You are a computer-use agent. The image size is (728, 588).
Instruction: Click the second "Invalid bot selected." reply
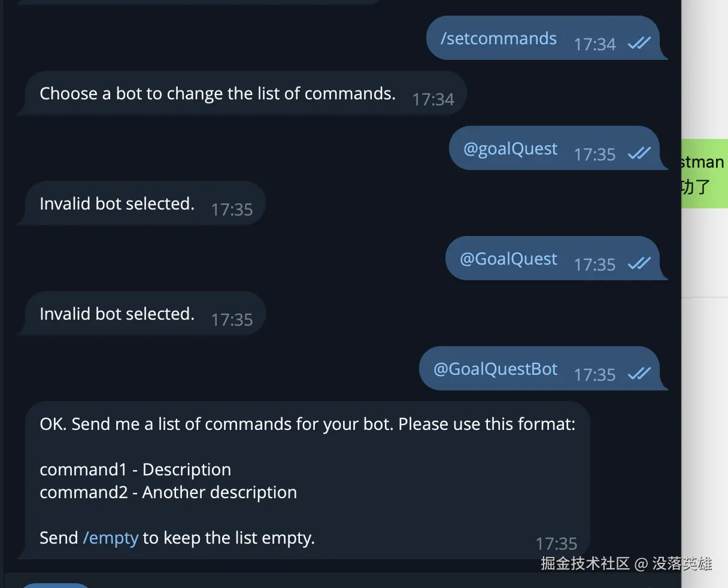[x=117, y=314]
